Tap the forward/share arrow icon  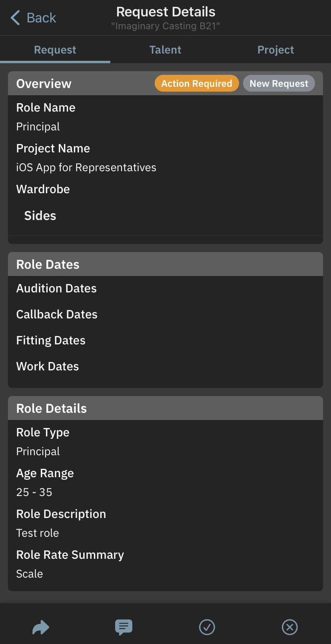[41, 627]
